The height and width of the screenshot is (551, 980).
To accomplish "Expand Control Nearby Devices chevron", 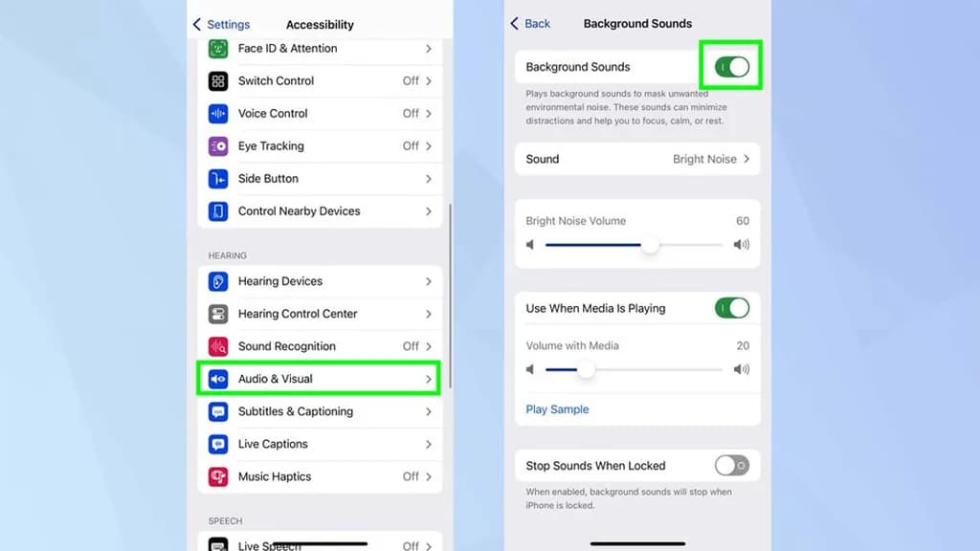I will tap(428, 211).
